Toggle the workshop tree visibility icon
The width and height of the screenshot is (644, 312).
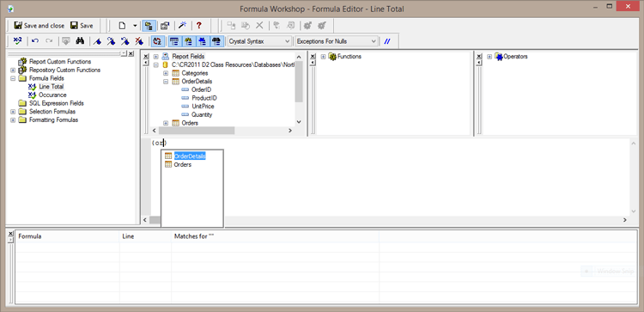[148, 26]
